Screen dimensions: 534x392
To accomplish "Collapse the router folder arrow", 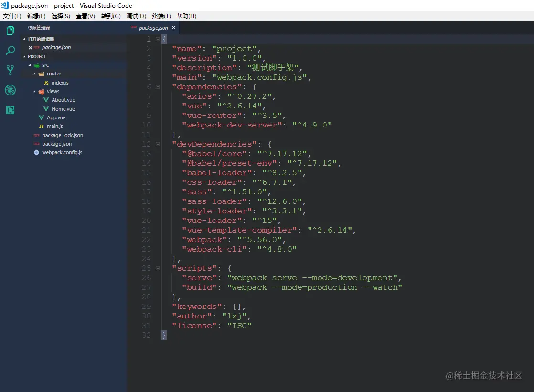I will pos(34,74).
